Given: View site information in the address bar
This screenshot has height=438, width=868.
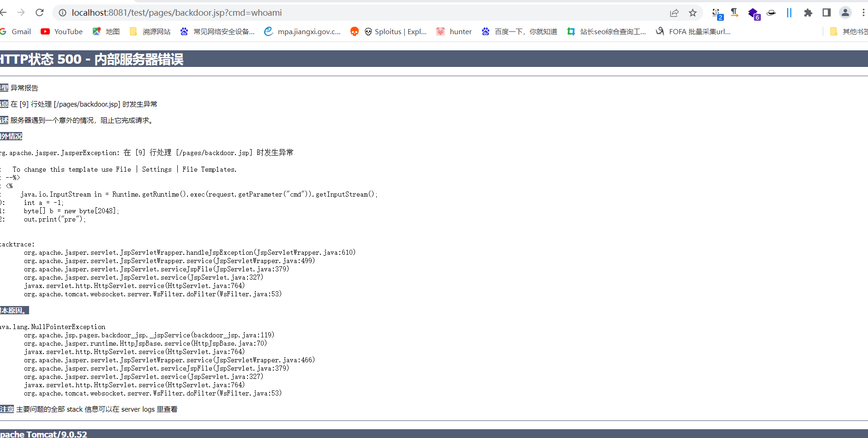Looking at the screenshot, I should coord(62,12).
